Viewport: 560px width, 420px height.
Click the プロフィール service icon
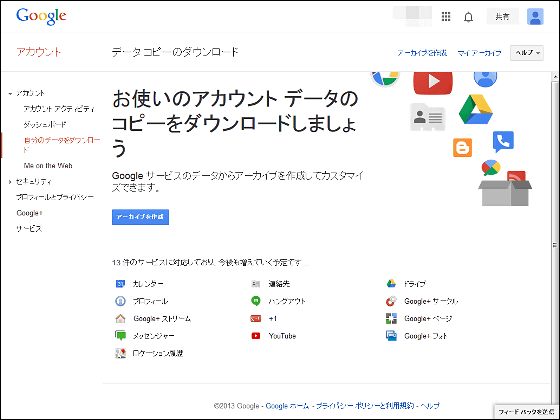[120, 301]
